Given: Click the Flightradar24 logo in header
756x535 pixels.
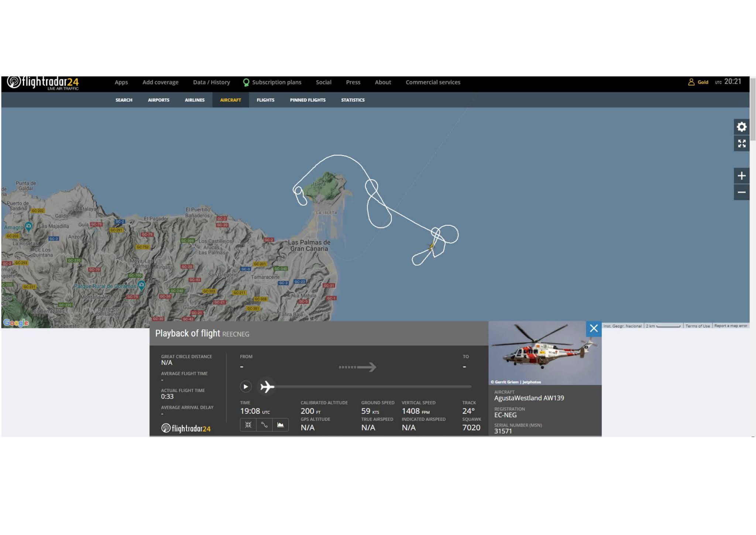Looking at the screenshot, I should pyautogui.click(x=43, y=83).
